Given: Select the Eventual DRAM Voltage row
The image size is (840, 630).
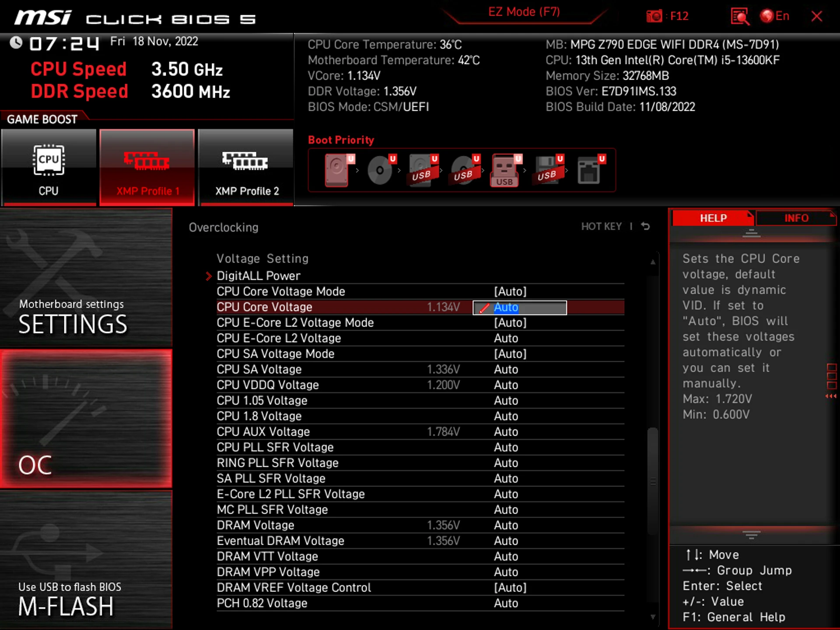Looking at the screenshot, I should 420,541.
